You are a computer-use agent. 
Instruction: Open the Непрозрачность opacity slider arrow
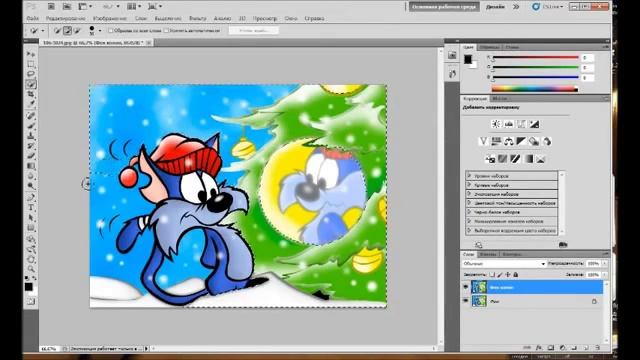(604, 264)
